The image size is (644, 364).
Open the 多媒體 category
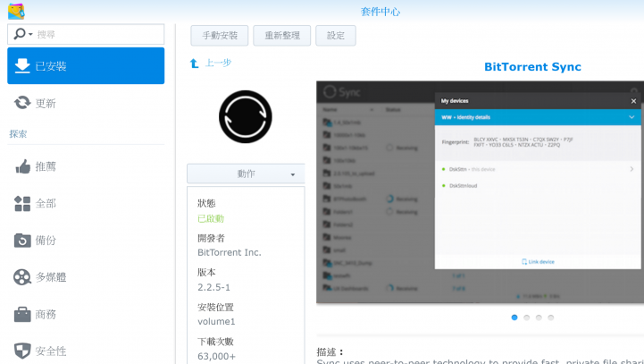(x=86, y=277)
